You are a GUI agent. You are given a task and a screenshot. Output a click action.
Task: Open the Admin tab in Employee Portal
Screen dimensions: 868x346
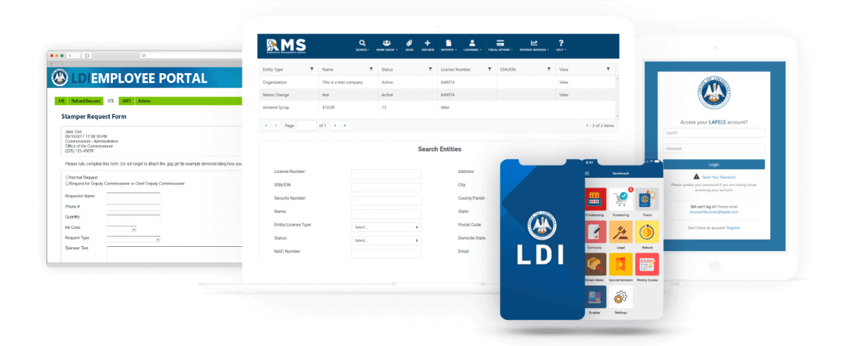(x=144, y=101)
